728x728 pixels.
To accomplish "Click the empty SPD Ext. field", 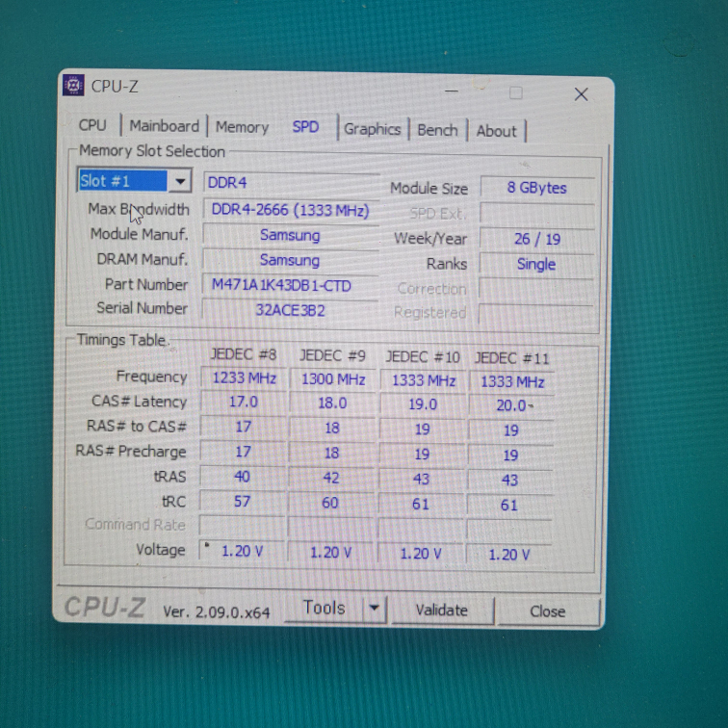I will click(x=537, y=214).
